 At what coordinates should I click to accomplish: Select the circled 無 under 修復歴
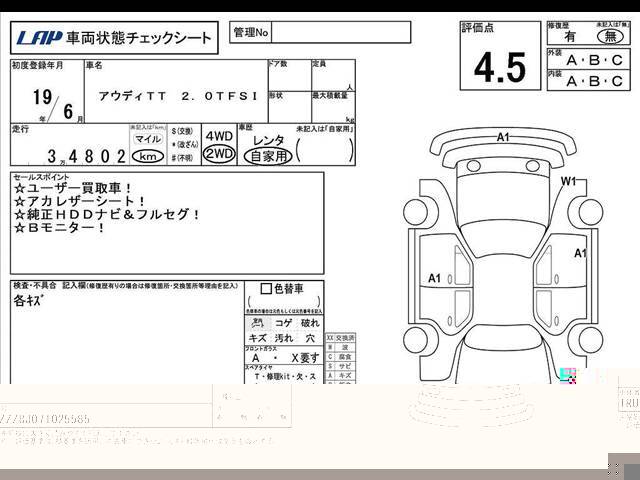tap(611, 36)
